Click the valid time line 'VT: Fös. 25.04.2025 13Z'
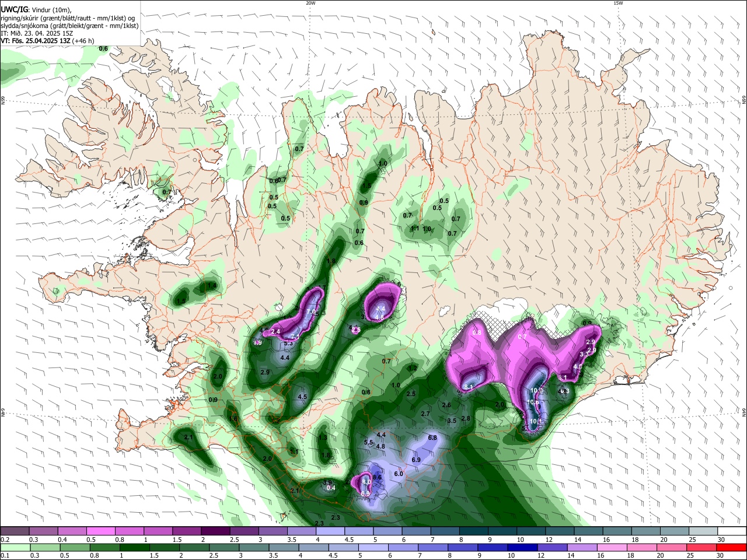Viewport: 747px width, 560px height. point(36,41)
